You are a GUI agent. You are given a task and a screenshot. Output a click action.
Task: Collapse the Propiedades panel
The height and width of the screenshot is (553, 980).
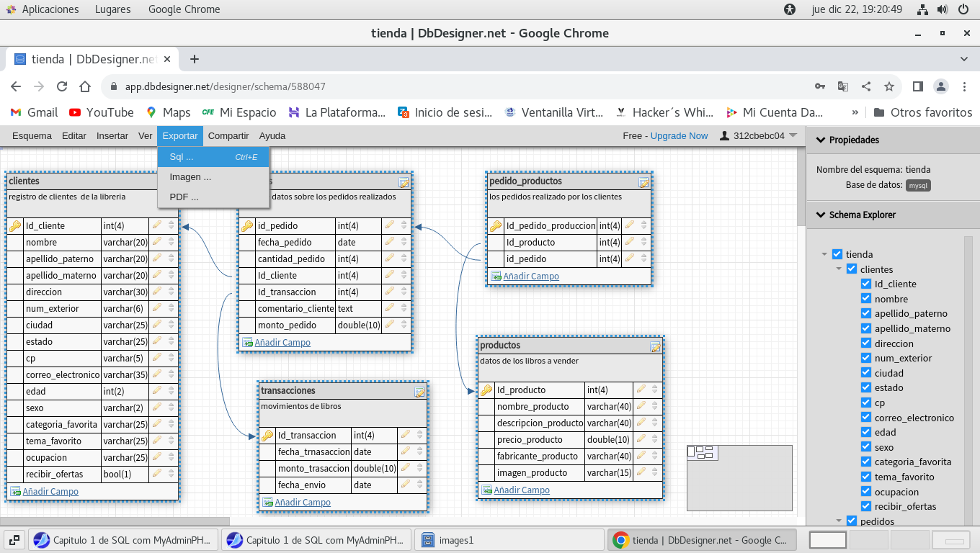pyautogui.click(x=820, y=140)
